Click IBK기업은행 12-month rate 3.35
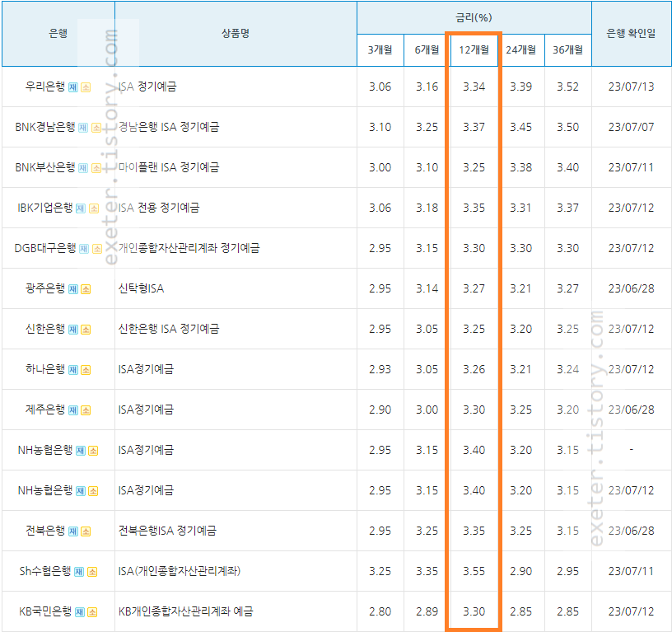 474,208
